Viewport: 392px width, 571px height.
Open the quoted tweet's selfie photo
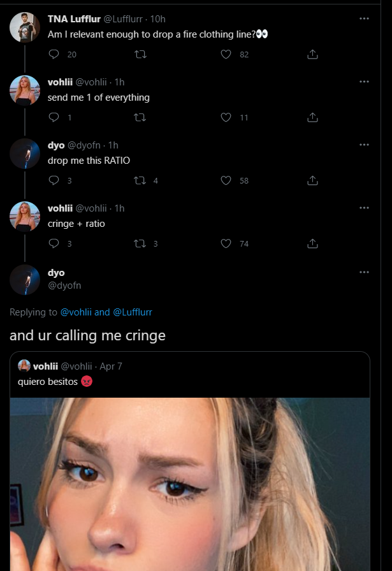190,484
